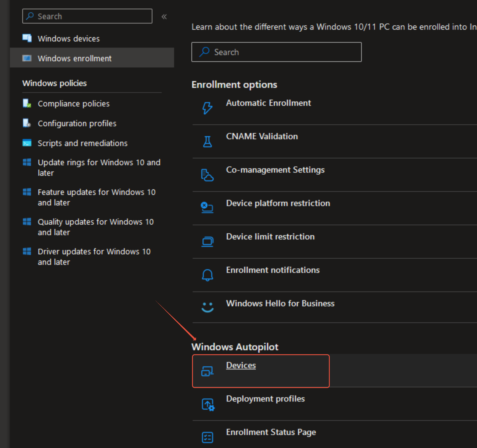Click the Co-management Settings cloud icon
477x448 pixels.
point(207,175)
